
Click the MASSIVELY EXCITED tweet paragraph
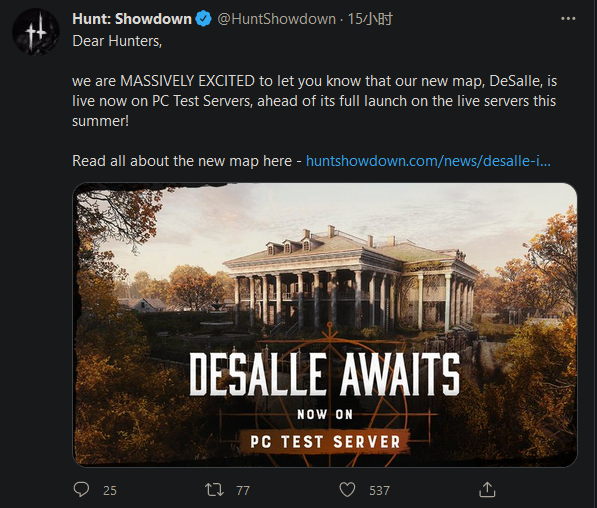[314, 101]
